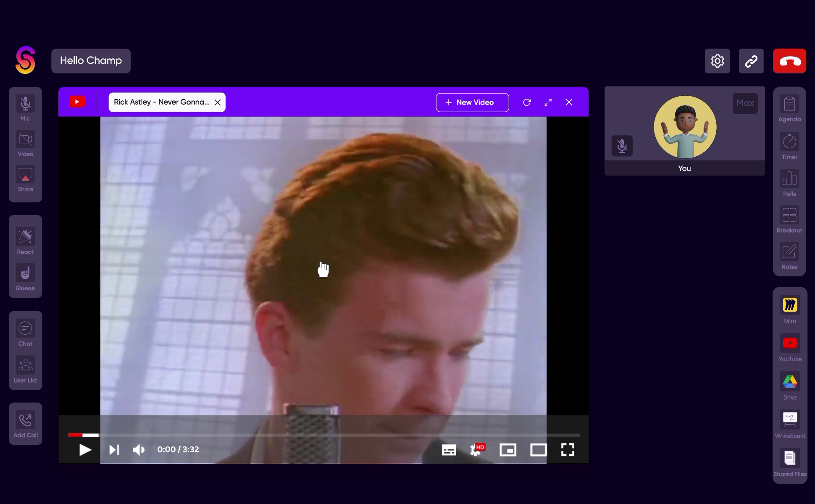815x504 pixels.
Task: Launch the Miro integration
Action: [790, 310]
